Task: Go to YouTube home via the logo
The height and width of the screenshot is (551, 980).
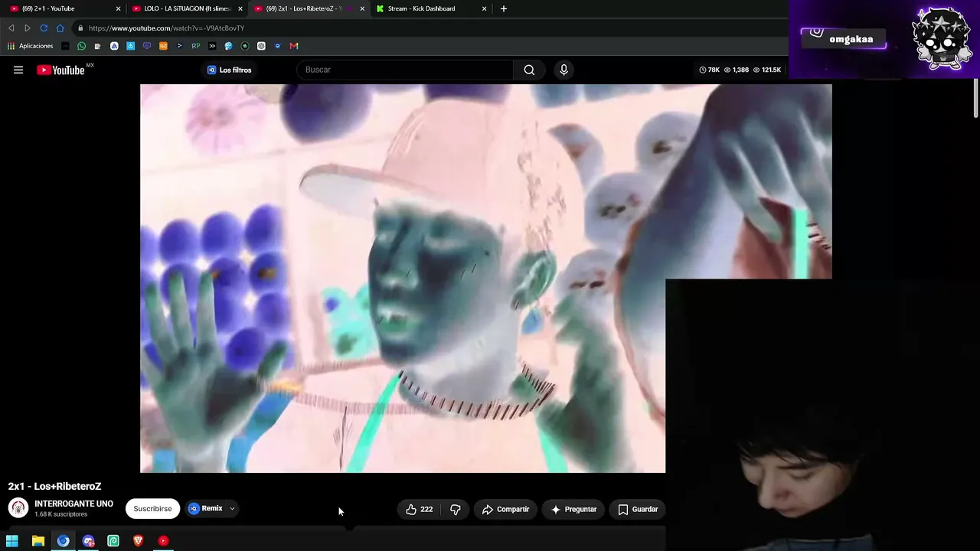Action: [x=60, y=70]
